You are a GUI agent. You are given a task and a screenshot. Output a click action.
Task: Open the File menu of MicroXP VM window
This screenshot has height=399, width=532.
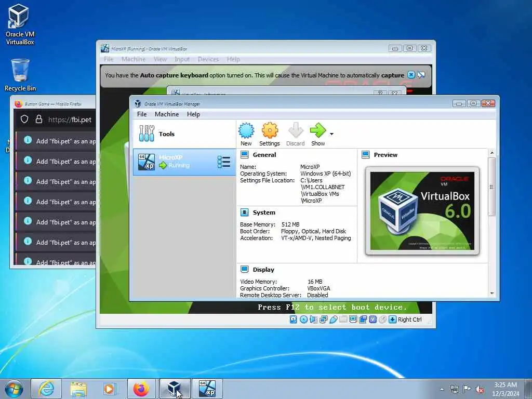[x=109, y=59]
